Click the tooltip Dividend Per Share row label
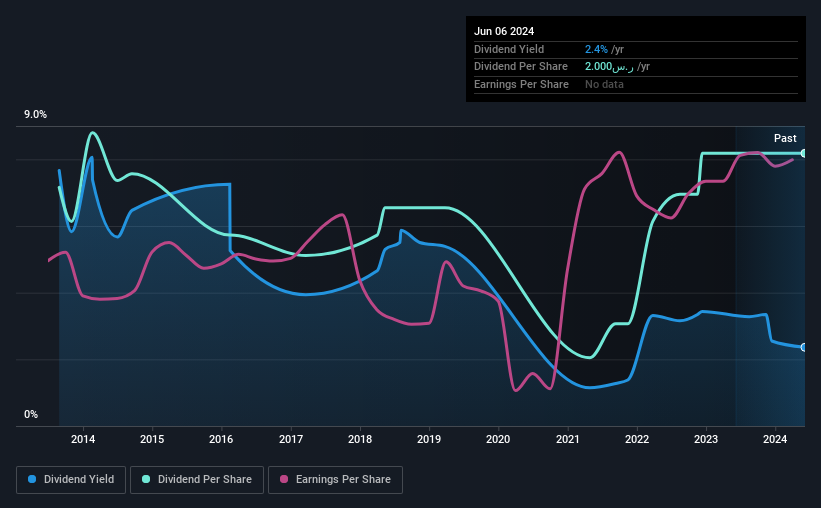The height and width of the screenshot is (508, 821). pos(520,67)
